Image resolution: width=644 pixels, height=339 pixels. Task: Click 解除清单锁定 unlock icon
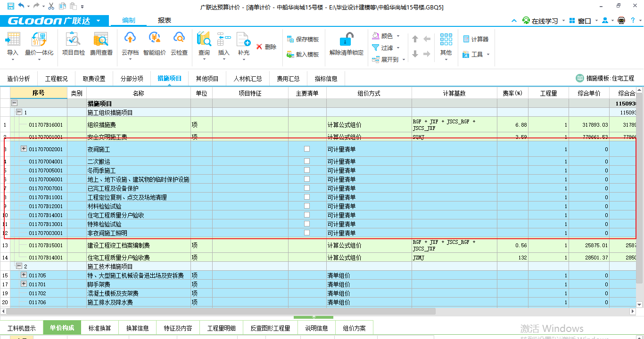click(x=347, y=40)
